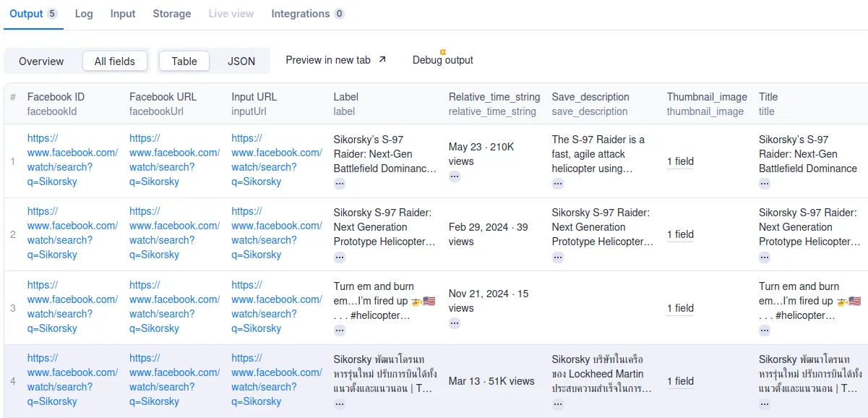
Task: Expand Save_description in row 2
Action: tap(558, 257)
